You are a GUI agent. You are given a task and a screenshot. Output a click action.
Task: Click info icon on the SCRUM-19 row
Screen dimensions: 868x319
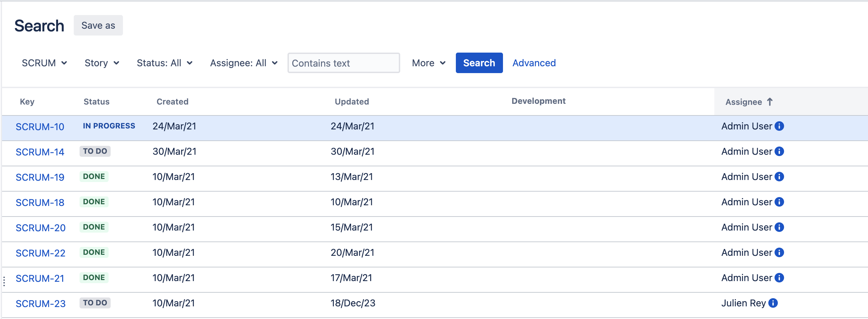point(779,177)
